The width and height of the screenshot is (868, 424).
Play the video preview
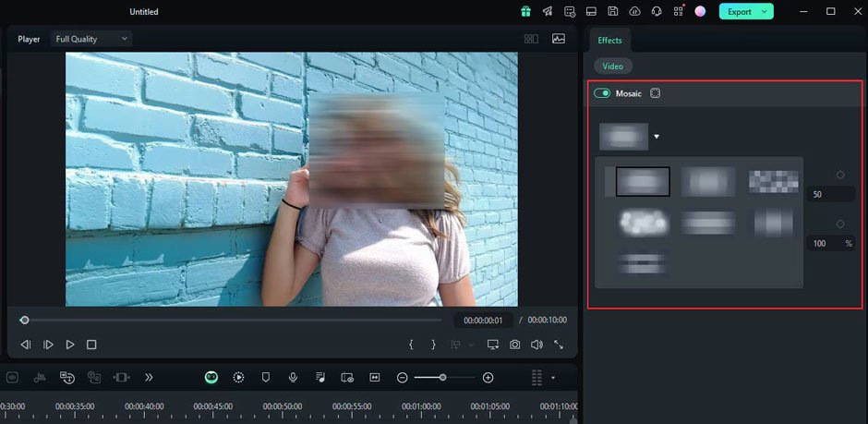(x=70, y=345)
